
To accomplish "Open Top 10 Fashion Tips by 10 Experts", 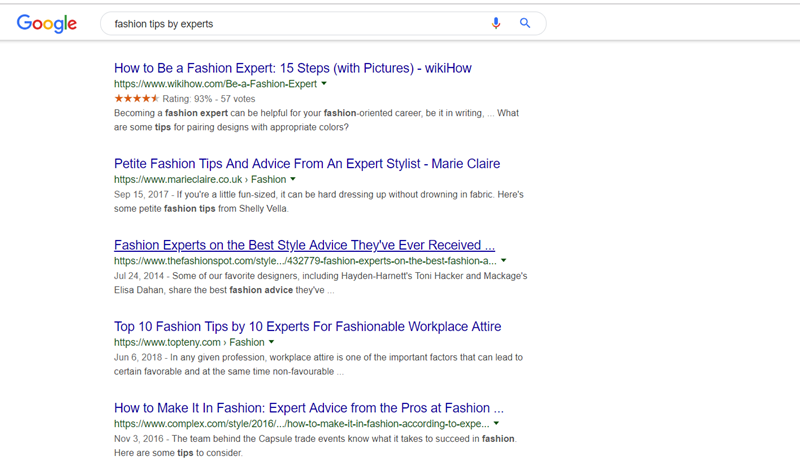I will [x=307, y=326].
